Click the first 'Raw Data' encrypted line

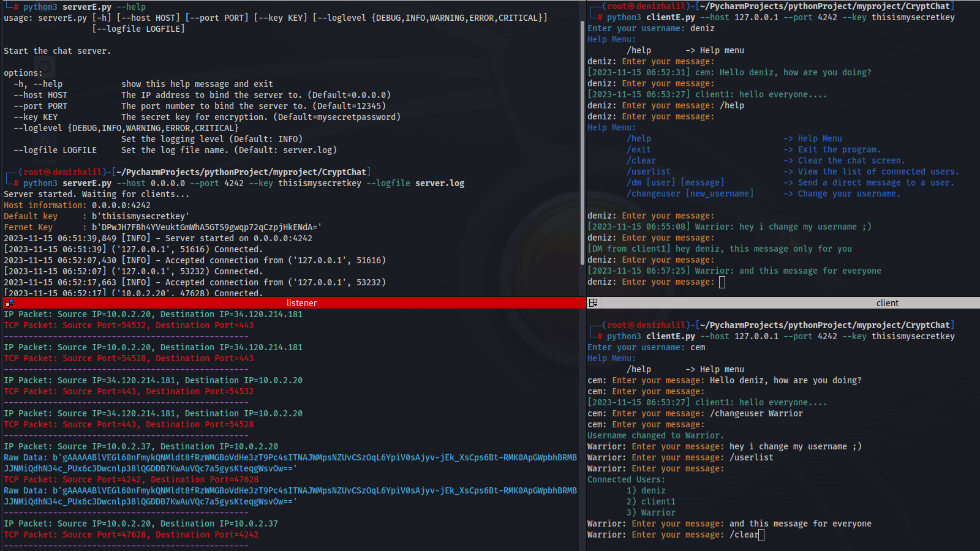(290, 463)
